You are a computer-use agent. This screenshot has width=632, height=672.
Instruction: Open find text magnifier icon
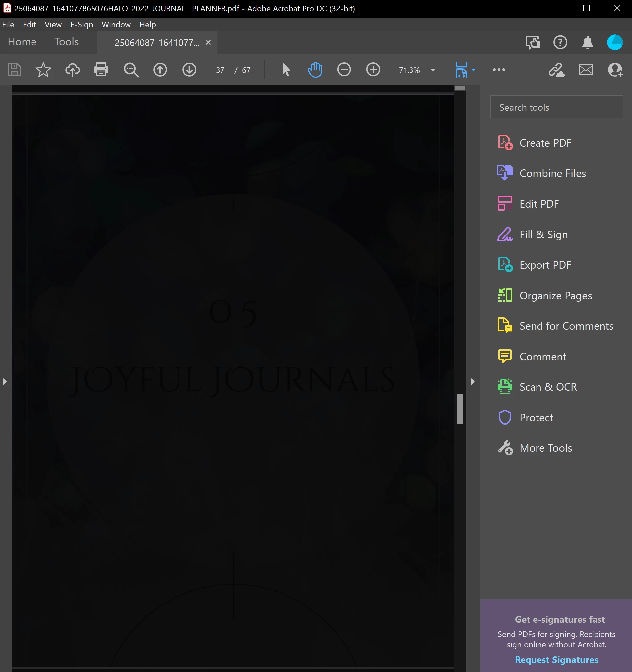[131, 70]
